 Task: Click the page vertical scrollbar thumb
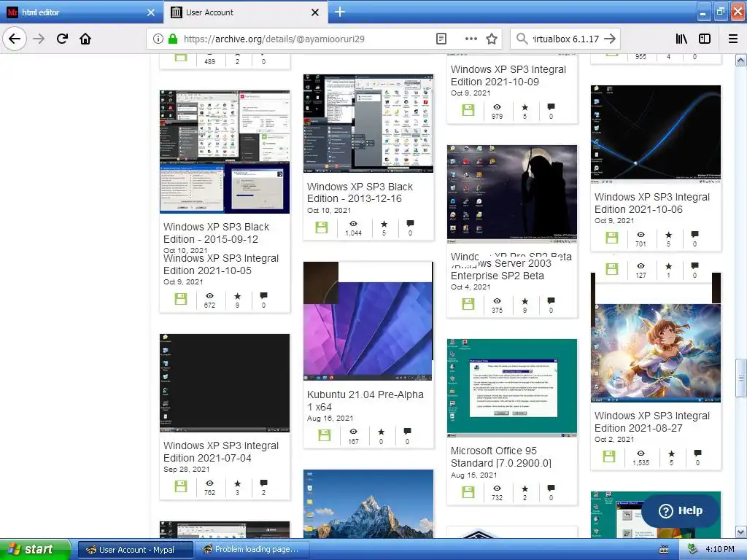coord(740,378)
